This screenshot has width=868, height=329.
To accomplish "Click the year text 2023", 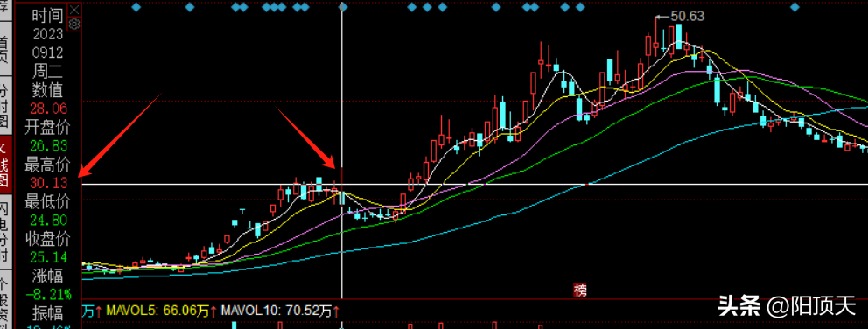I will click(48, 34).
